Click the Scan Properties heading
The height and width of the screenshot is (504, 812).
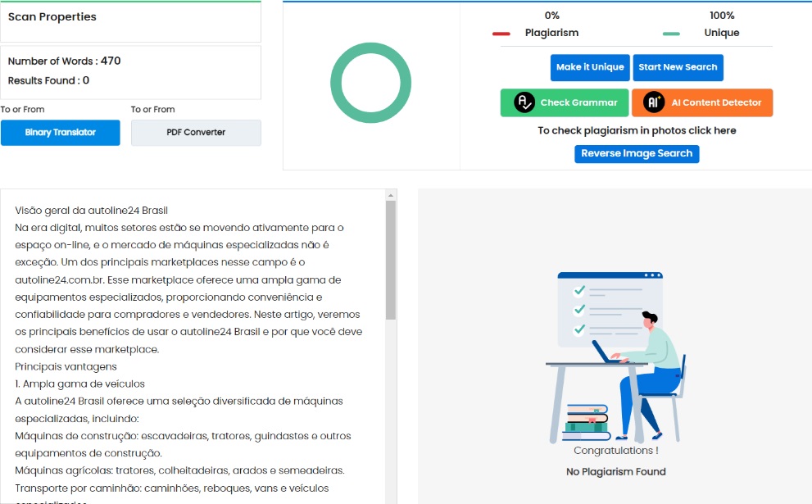point(52,16)
